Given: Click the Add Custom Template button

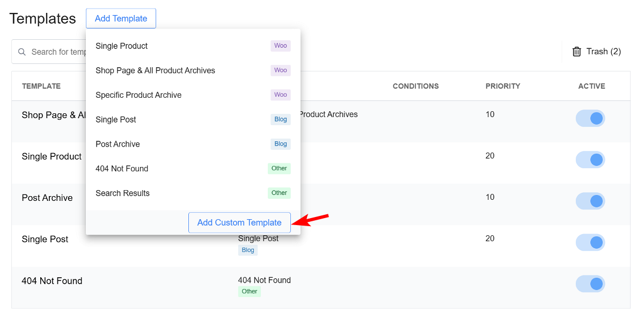Looking at the screenshot, I should [x=239, y=222].
